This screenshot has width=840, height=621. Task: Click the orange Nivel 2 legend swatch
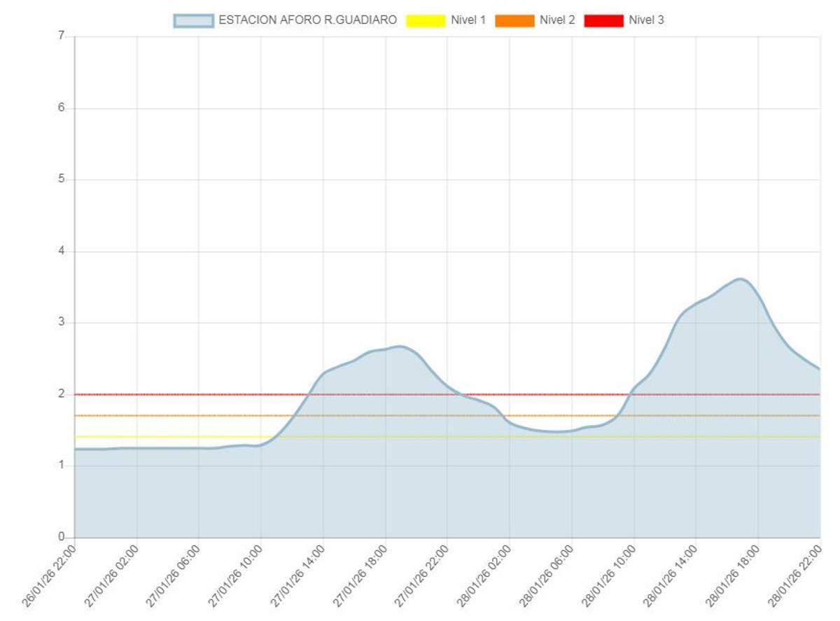pos(514,20)
